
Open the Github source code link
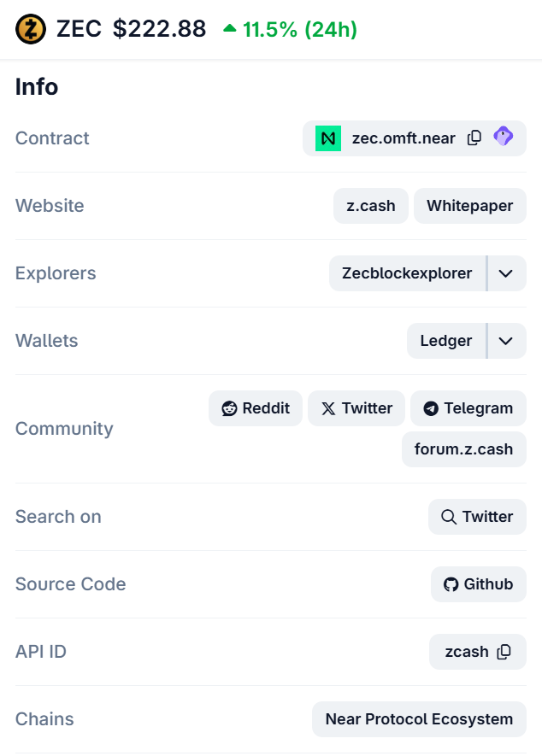[479, 584]
